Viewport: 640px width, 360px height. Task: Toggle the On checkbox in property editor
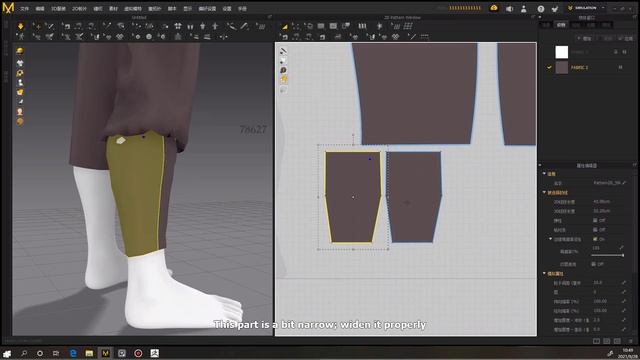(x=595, y=239)
